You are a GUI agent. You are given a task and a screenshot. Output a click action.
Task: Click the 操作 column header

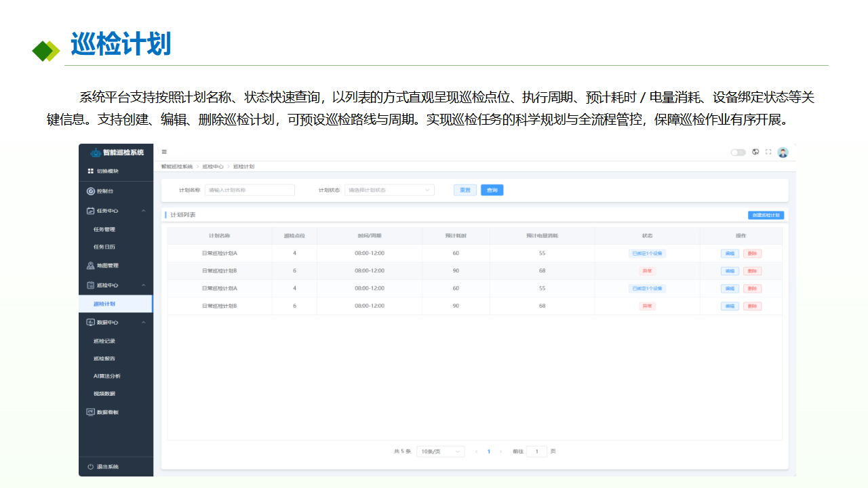click(x=741, y=236)
